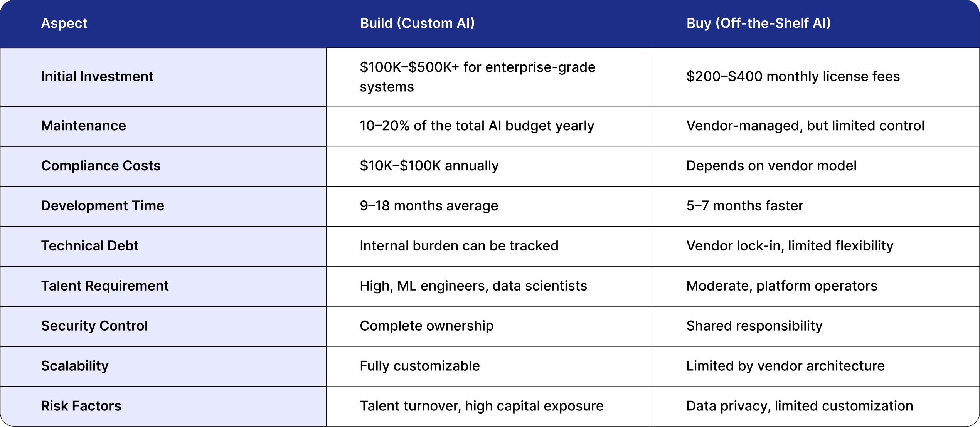Select the 5–7 months faster cell

[x=744, y=206]
